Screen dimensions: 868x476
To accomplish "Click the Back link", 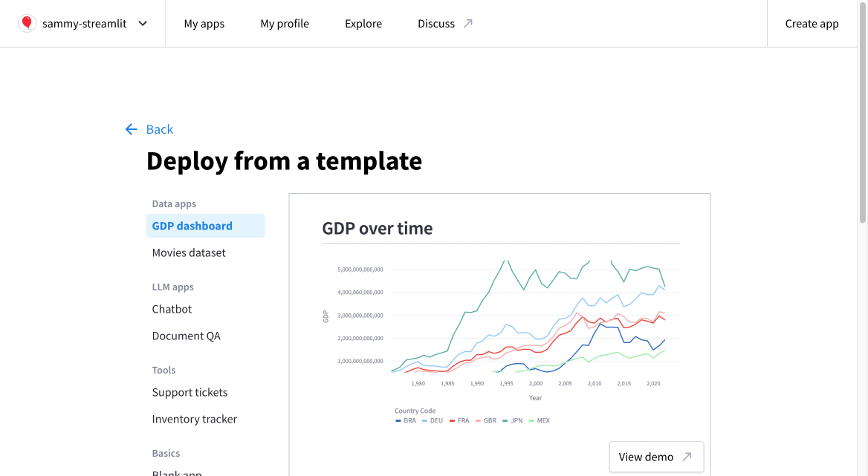I will (158, 128).
